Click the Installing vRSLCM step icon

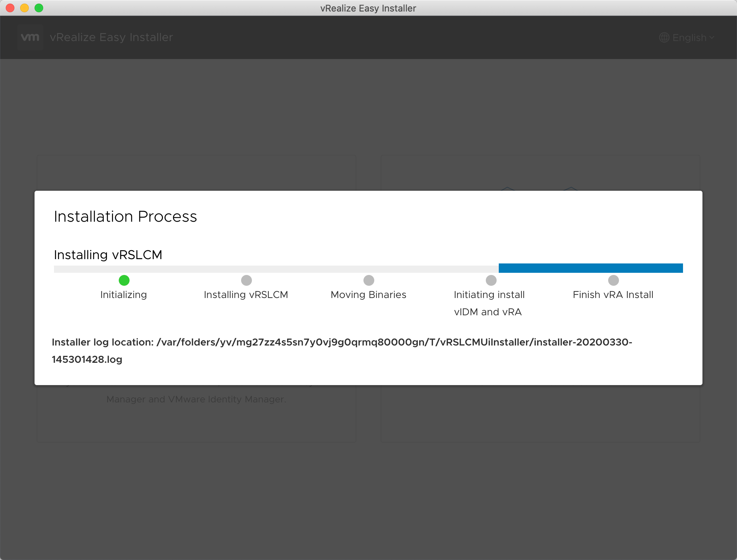click(246, 280)
